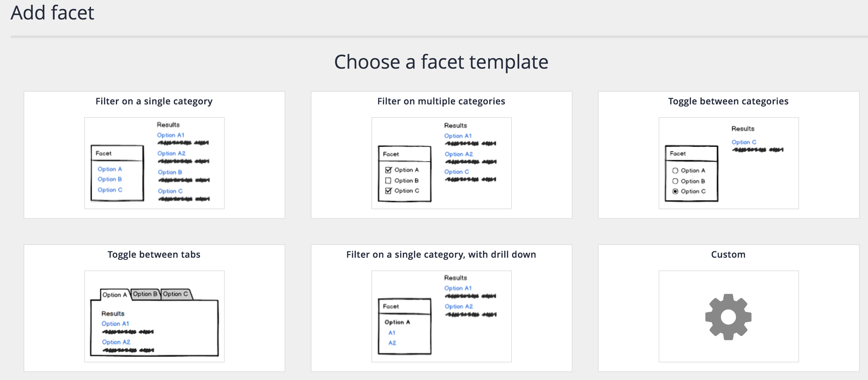Click the Option C link in toggle categories results
868x380 pixels.
744,142
